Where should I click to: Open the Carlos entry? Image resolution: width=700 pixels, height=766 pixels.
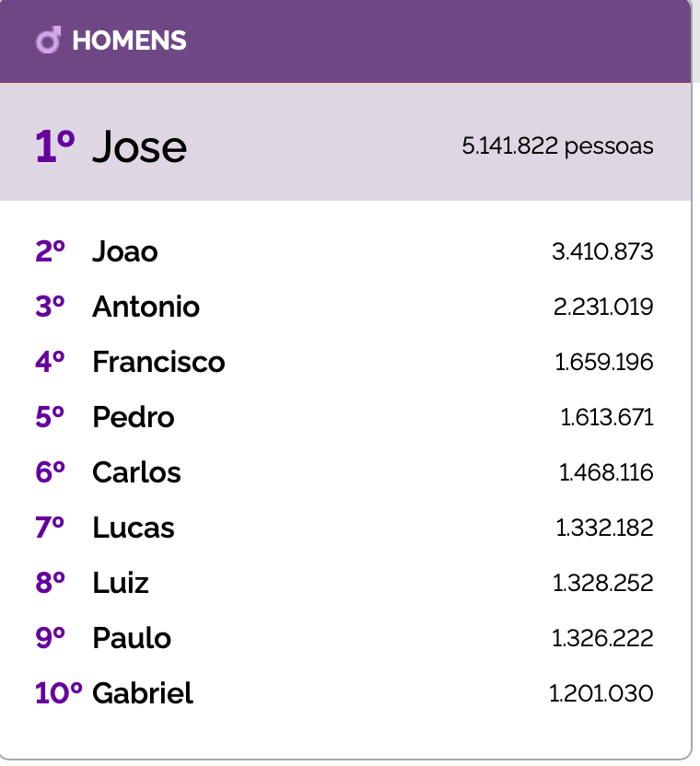pos(136,472)
